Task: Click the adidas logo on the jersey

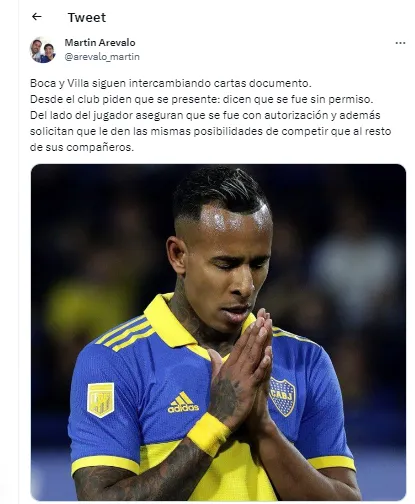Action: click(183, 402)
